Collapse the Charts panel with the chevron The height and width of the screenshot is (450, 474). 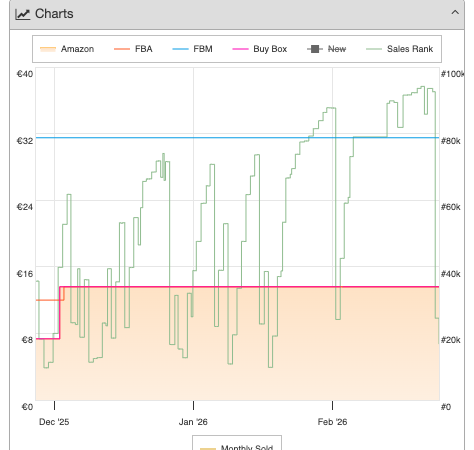point(455,13)
